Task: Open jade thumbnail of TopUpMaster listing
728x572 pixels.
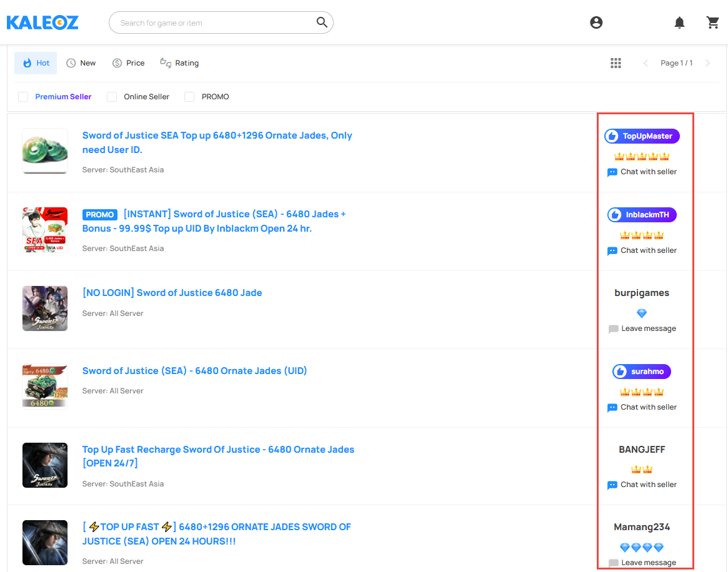Action: click(45, 151)
